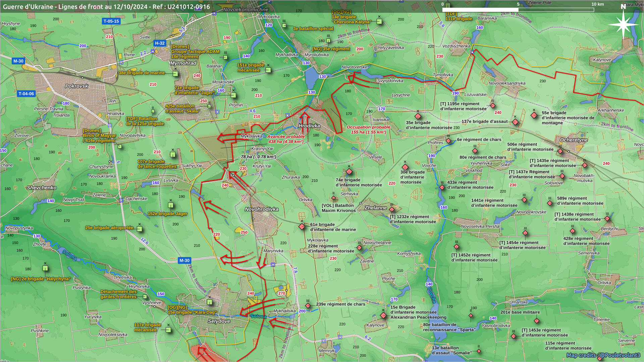
Task: Click the 61e brigade d'infanterie de marine diamond
Action: point(302,227)
